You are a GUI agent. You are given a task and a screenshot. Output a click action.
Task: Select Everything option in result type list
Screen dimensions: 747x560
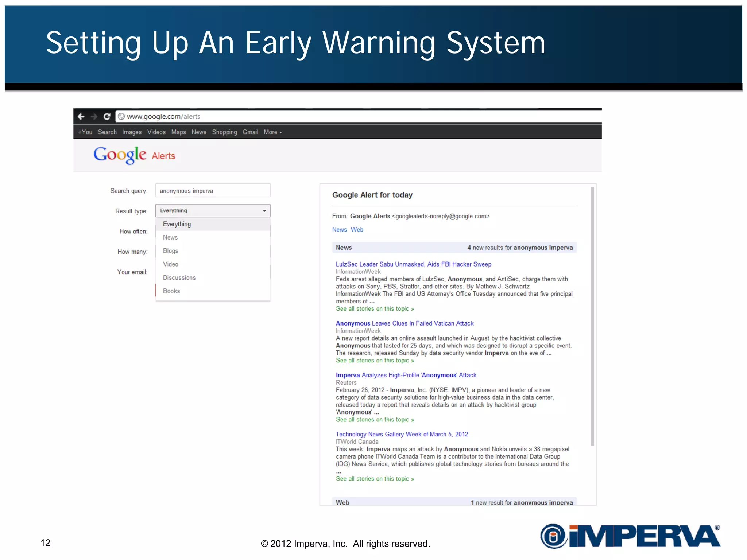pyautogui.click(x=213, y=224)
